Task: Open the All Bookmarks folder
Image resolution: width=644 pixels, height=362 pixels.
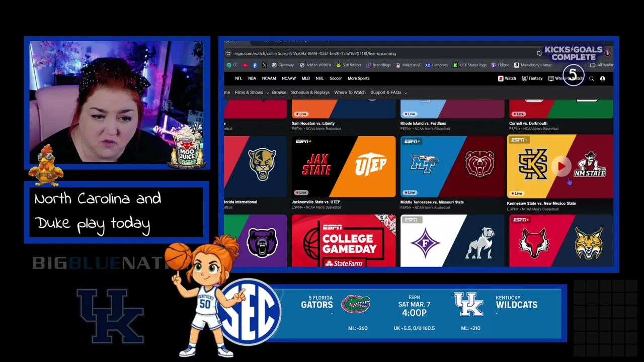Action: (602, 65)
